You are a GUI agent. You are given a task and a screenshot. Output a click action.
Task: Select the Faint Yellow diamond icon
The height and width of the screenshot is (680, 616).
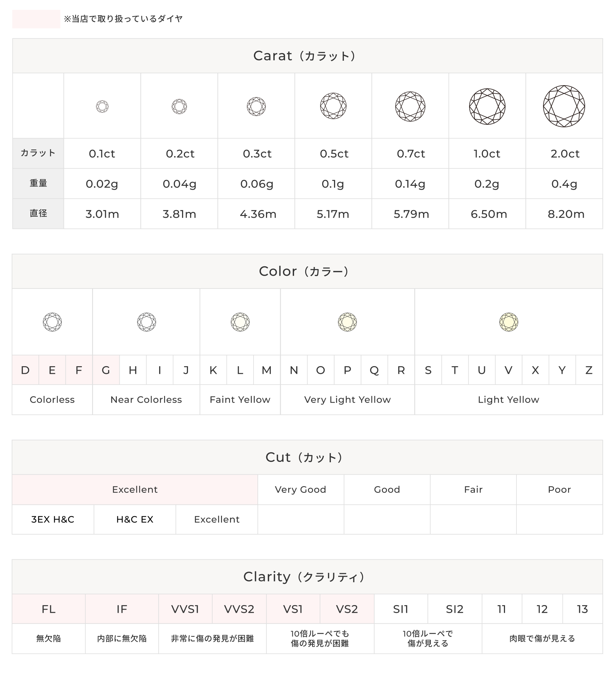click(240, 322)
